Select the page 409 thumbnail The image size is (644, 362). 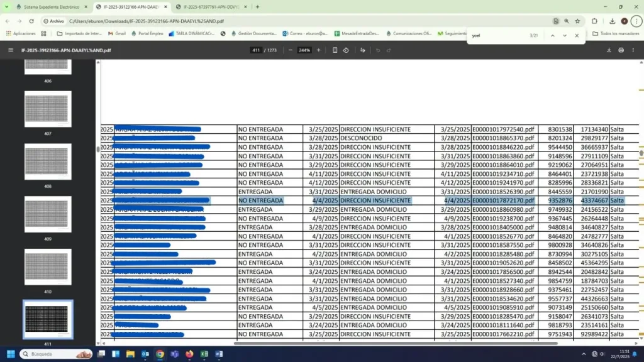click(x=48, y=216)
